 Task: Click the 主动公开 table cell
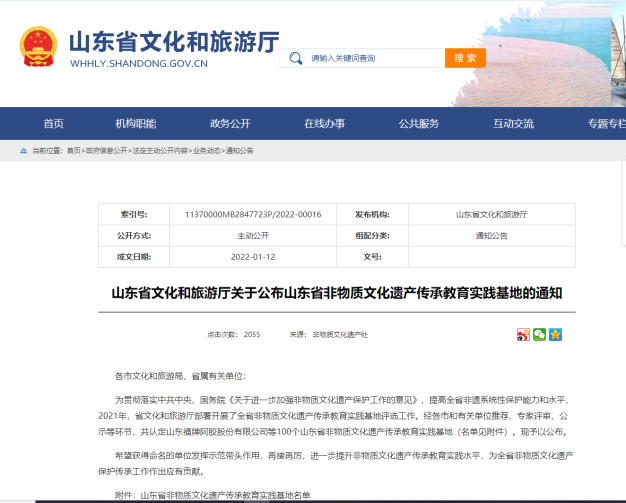pos(253,236)
